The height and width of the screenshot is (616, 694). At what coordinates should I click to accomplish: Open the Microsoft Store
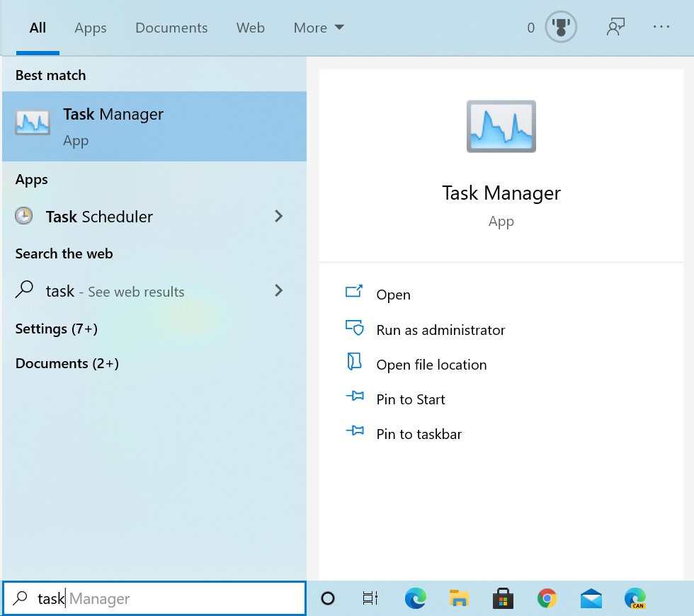503,598
